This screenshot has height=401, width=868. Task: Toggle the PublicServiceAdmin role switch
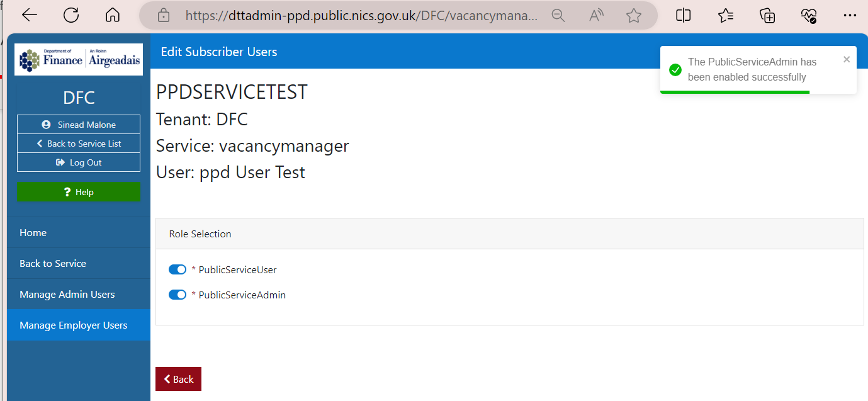coord(178,295)
